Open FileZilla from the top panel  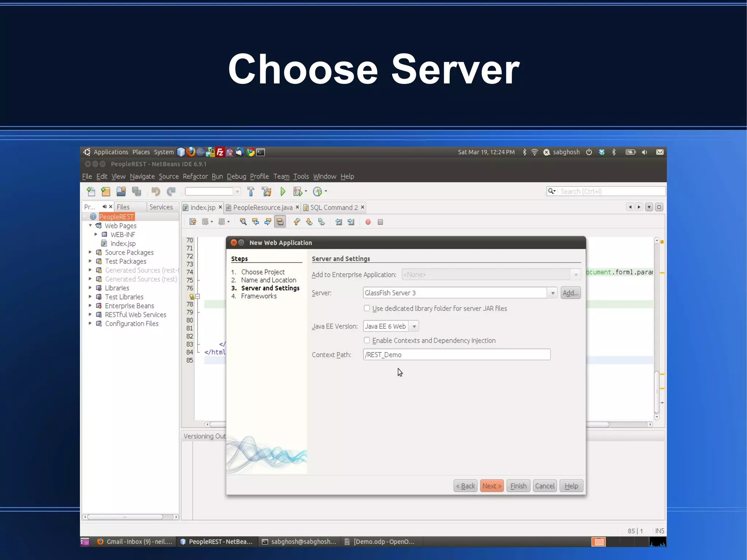(x=220, y=152)
